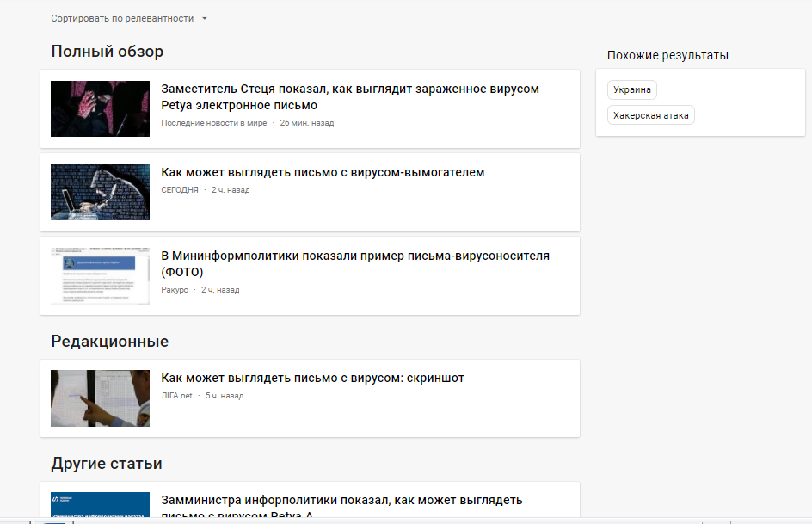Select the 'Хакерская атака' related tag
The width and height of the screenshot is (812, 524).
pos(651,115)
